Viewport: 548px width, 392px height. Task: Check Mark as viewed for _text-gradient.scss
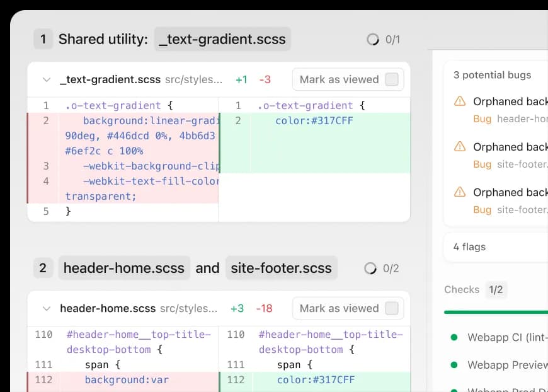(x=391, y=79)
